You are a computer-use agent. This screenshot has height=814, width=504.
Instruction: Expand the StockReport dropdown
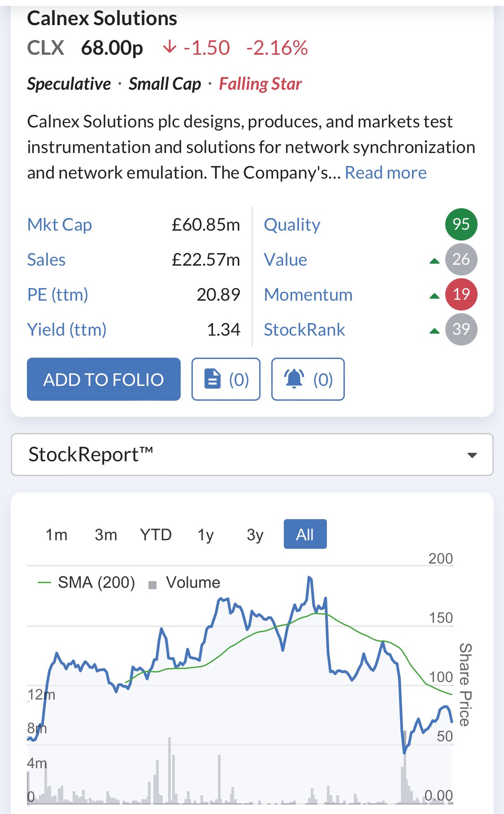pos(252,455)
